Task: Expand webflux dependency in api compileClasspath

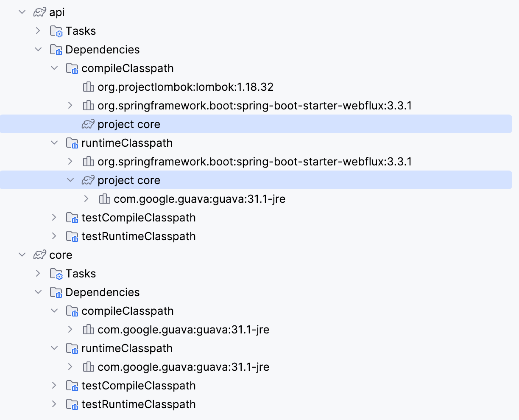Action: 70,106
